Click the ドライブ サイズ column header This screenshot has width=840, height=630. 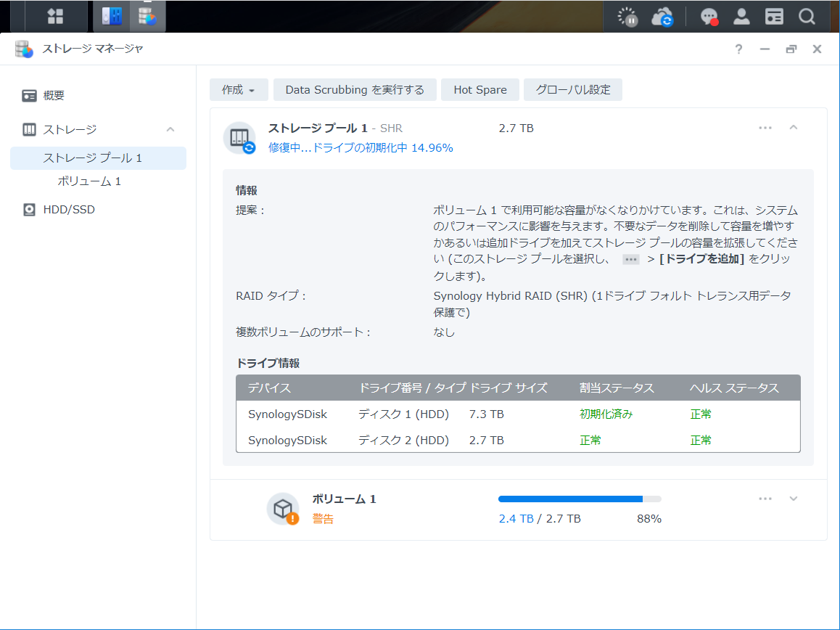pyautogui.click(x=508, y=388)
